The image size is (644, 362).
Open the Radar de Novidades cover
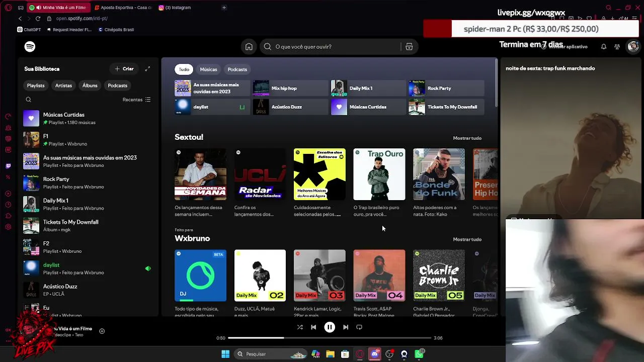260,174
